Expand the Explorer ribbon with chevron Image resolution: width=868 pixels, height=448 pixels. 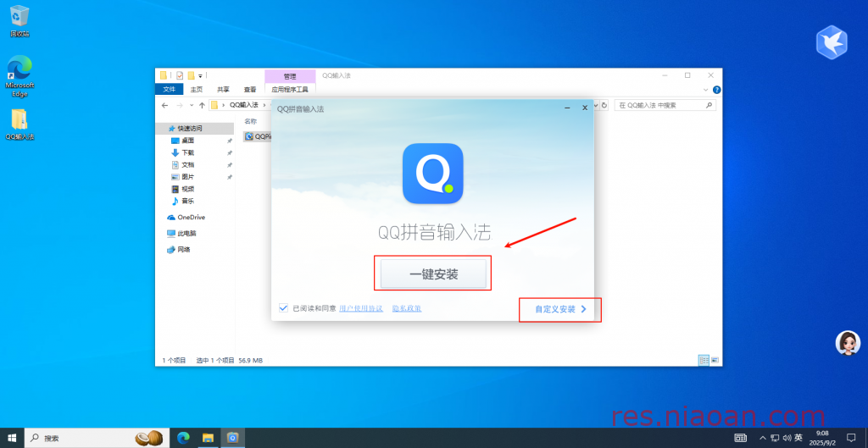tap(706, 90)
